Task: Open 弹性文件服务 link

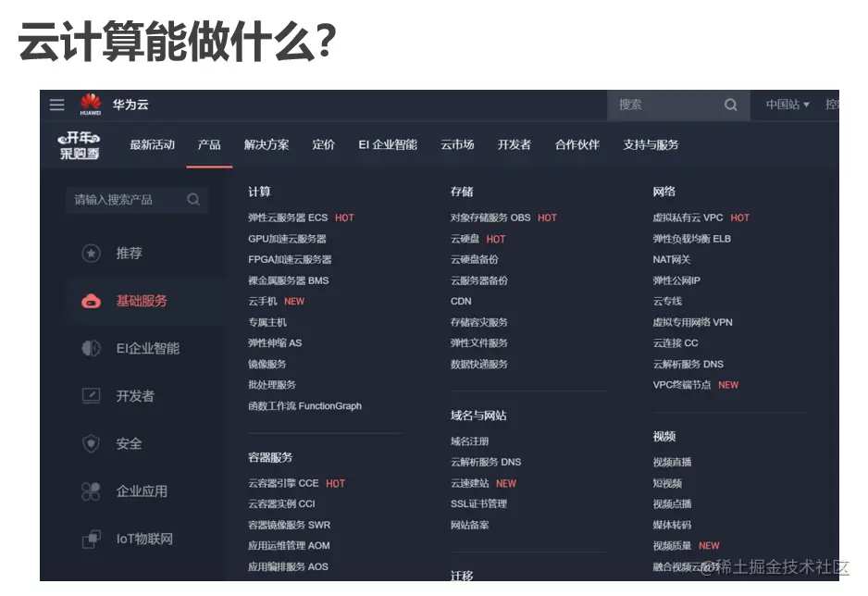Action: 478,343
